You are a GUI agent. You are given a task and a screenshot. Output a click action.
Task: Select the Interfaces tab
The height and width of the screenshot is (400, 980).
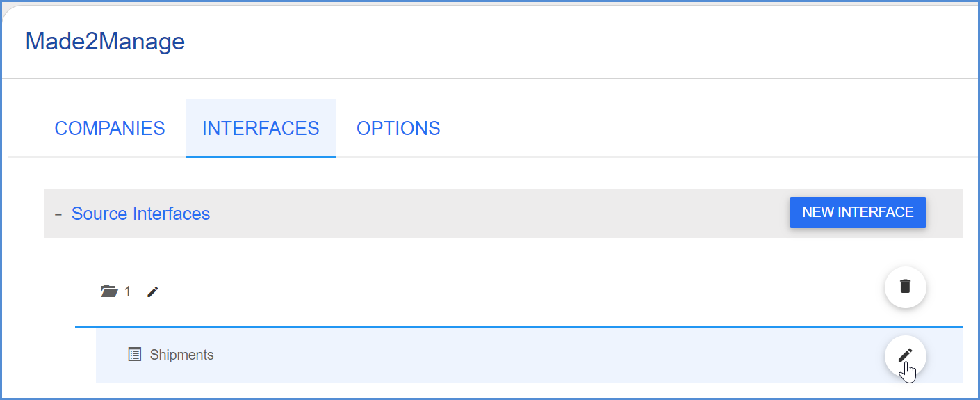tap(261, 129)
